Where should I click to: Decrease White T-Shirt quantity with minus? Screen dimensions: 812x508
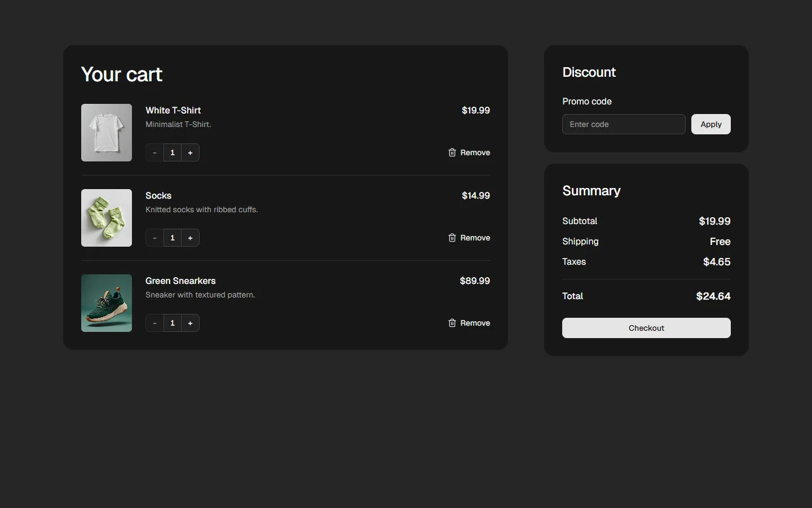[x=155, y=152]
